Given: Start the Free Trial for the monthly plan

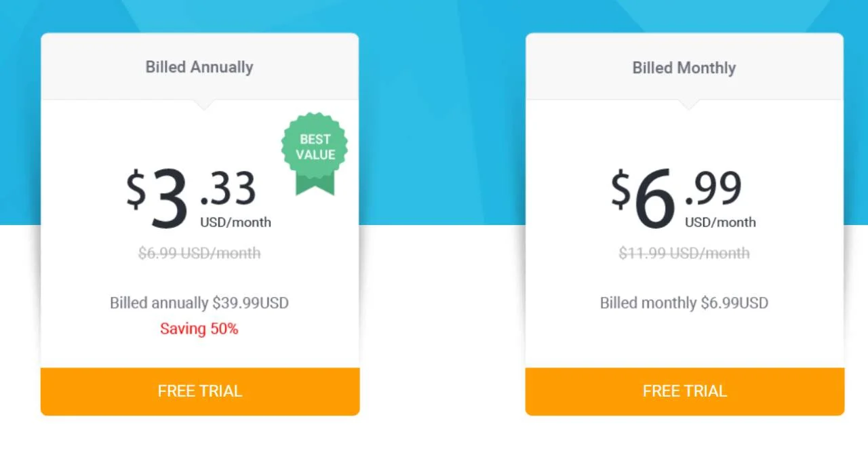Looking at the screenshot, I should (685, 391).
